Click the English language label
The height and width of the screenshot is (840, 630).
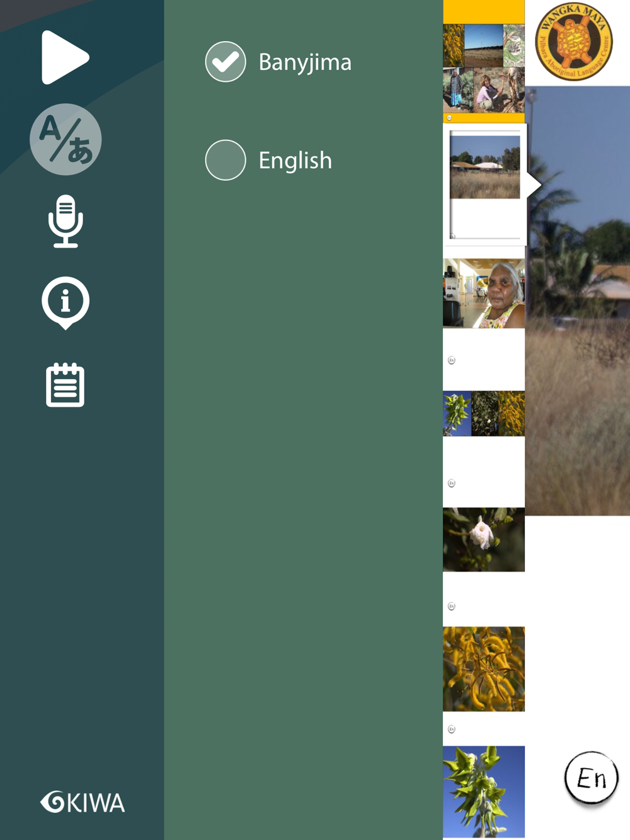(295, 161)
